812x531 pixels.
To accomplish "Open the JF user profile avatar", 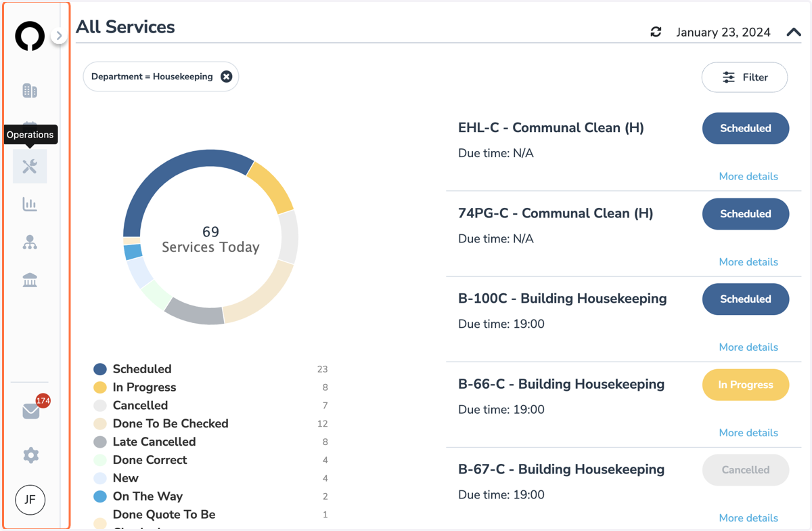I will pos(30,500).
